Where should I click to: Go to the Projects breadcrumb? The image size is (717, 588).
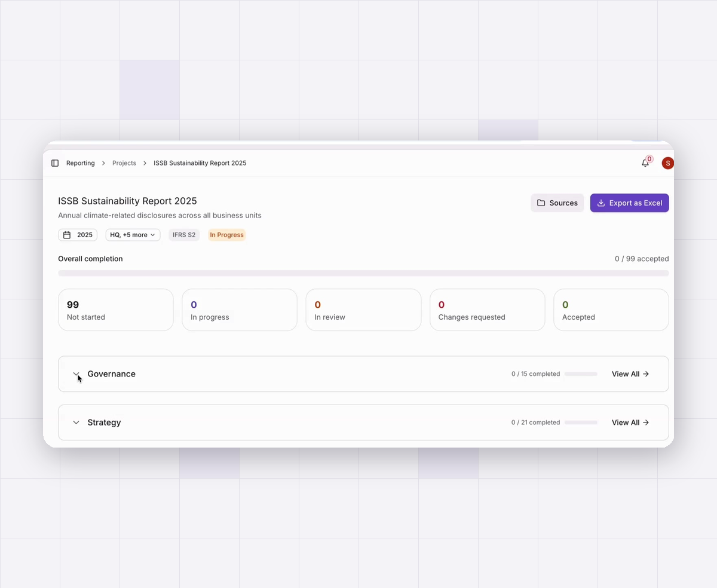[x=124, y=163]
